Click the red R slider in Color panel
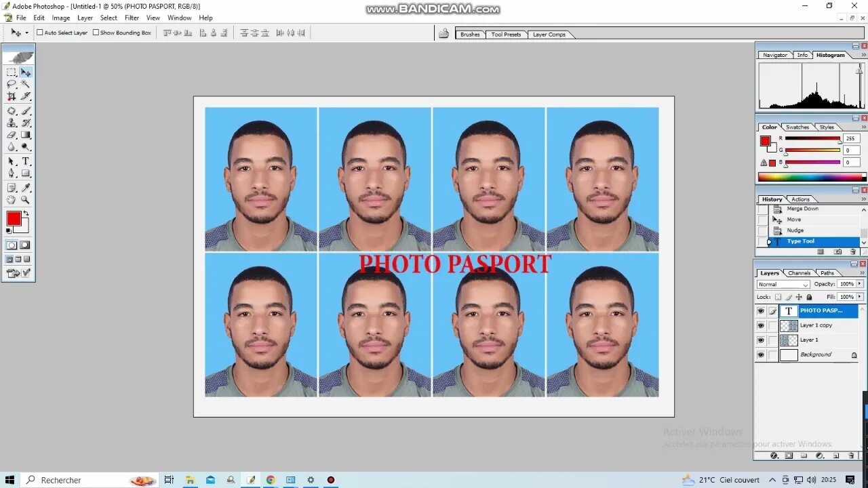 (x=812, y=138)
